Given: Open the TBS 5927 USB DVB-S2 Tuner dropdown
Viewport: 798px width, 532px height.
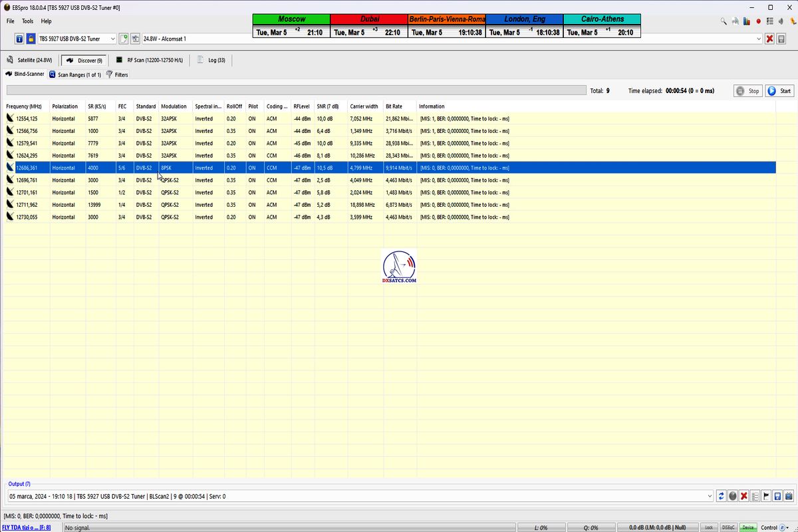Looking at the screenshot, I should pyautogui.click(x=112, y=39).
